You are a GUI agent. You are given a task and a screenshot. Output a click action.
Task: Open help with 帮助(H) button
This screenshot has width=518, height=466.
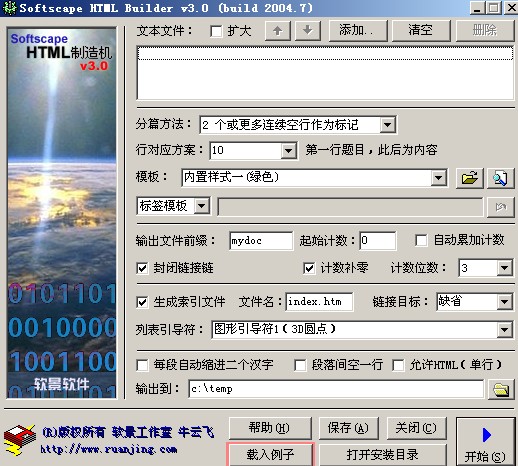[270, 428]
